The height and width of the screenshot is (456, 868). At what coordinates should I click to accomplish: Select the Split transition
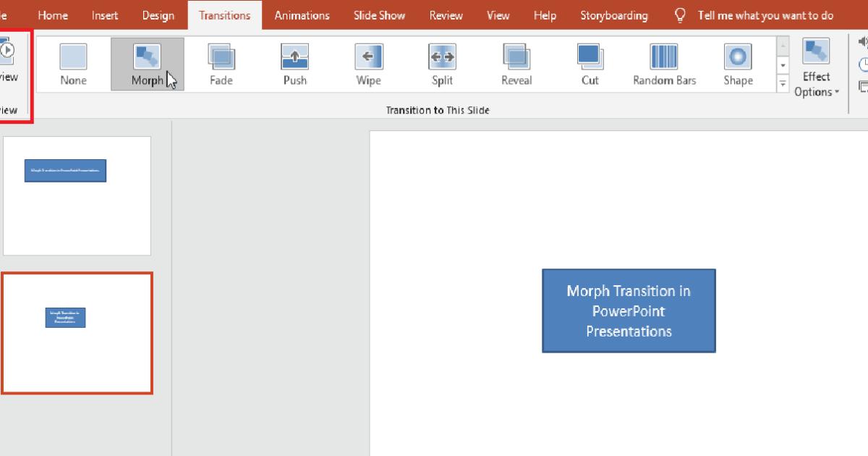click(442, 63)
